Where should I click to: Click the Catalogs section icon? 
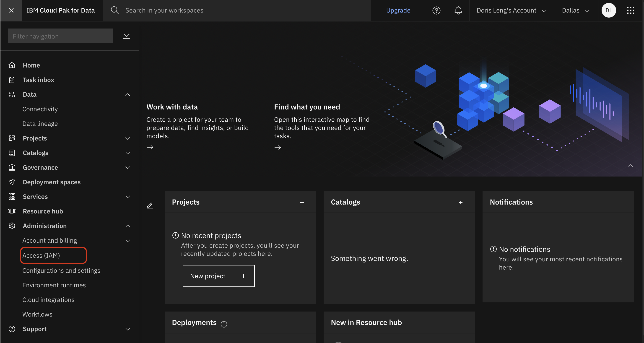(x=12, y=153)
